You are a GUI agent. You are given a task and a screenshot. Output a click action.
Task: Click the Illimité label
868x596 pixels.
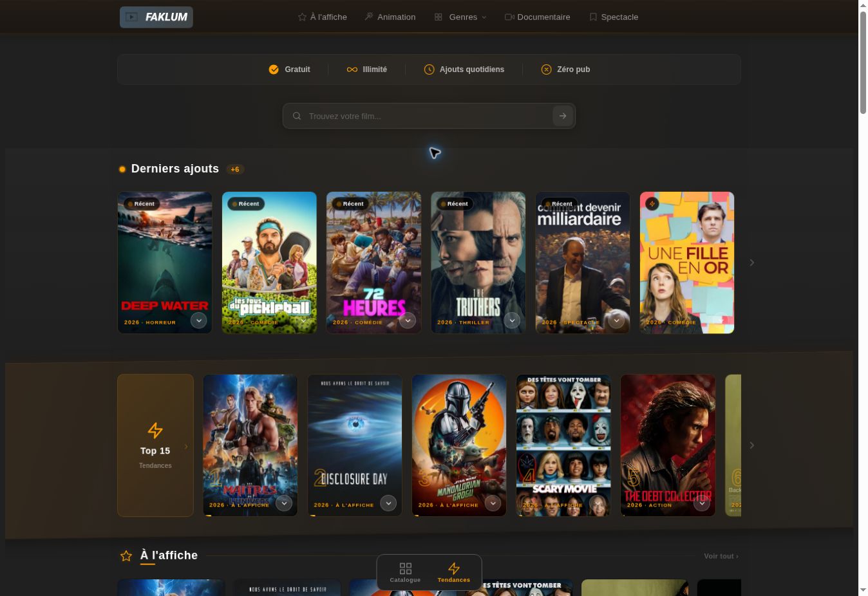pos(375,70)
